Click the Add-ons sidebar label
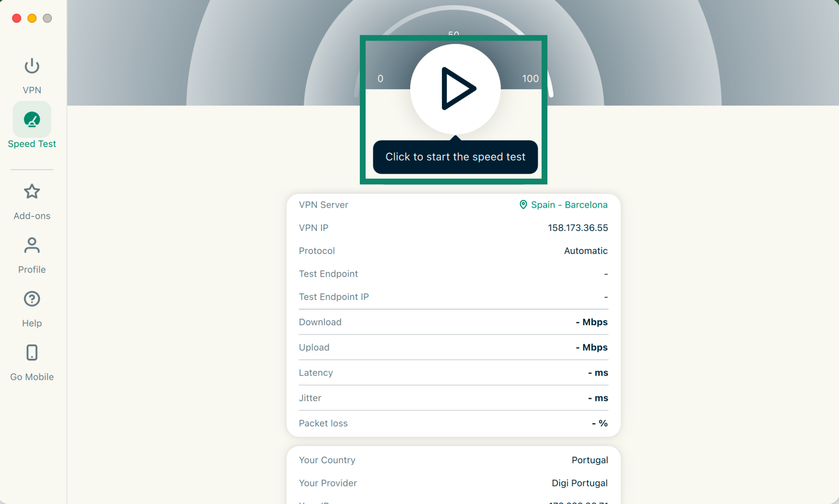Viewport: 839px width, 504px height. click(x=32, y=216)
